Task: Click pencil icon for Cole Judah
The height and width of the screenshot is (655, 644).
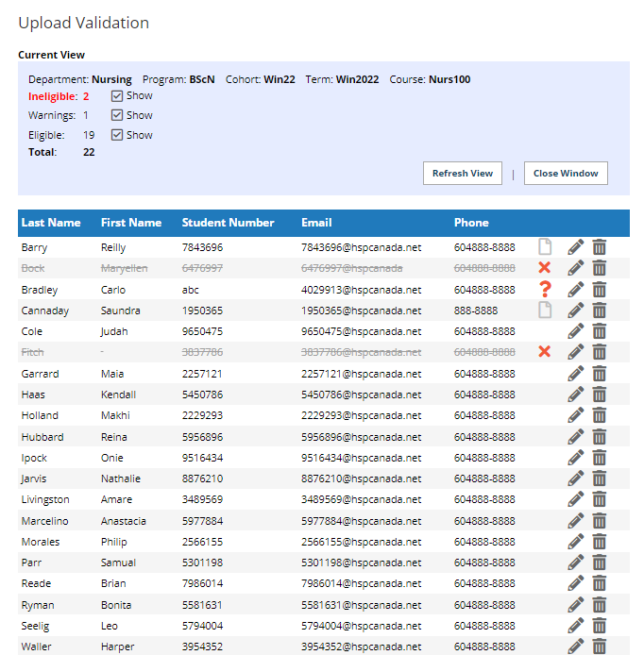Action: point(575,331)
